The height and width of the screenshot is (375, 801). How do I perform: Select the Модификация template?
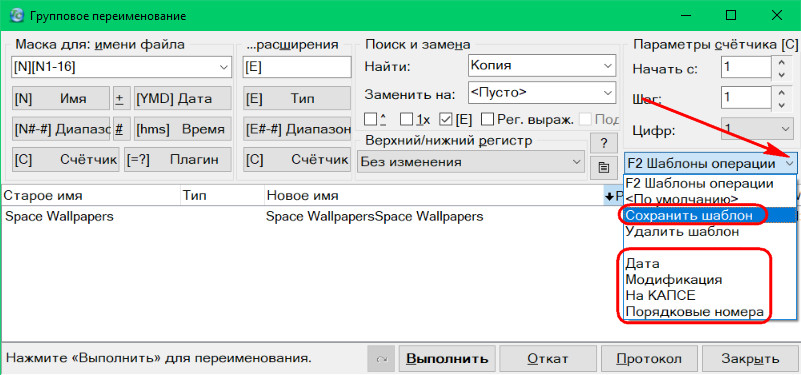point(709,279)
